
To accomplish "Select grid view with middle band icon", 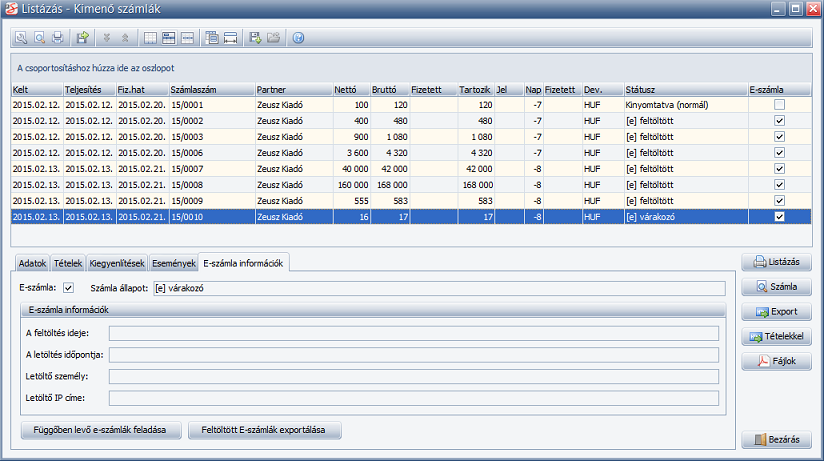I will [187, 38].
